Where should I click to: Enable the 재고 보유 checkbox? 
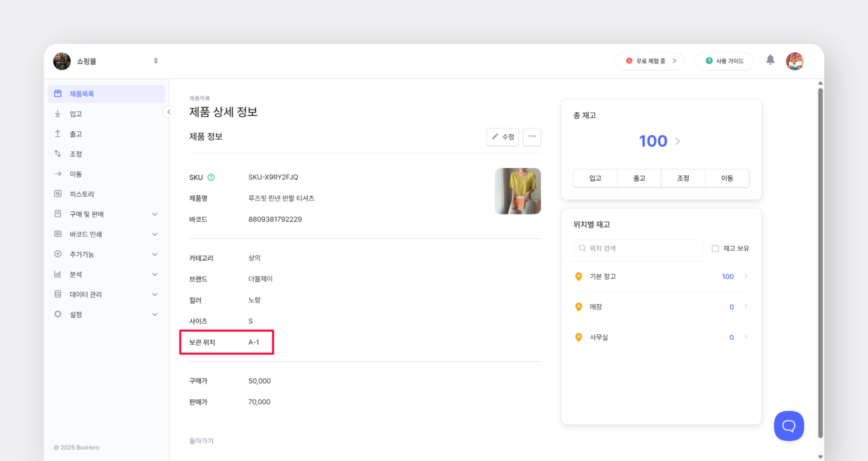coord(715,248)
